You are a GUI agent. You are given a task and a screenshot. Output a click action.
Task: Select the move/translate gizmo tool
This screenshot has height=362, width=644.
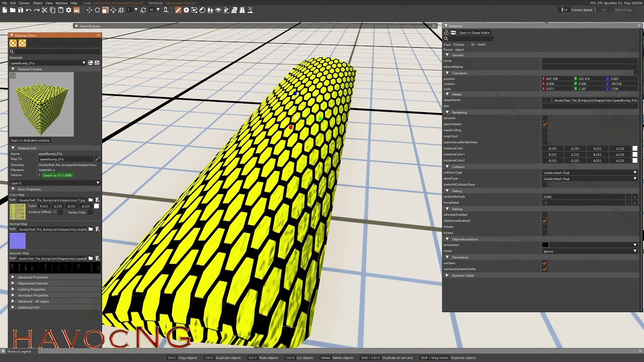89,10
